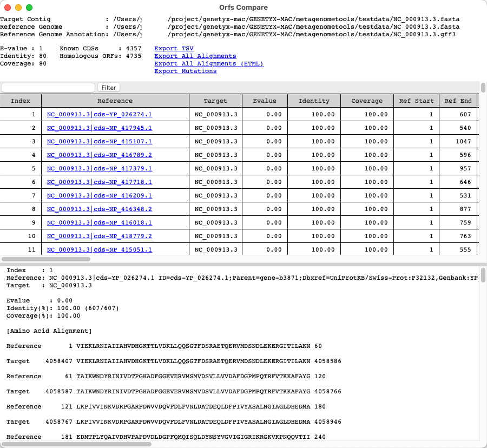This screenshot has height=448, width=487.
Task: Click the Ref Start column header
Action: [x=416, y=101]
